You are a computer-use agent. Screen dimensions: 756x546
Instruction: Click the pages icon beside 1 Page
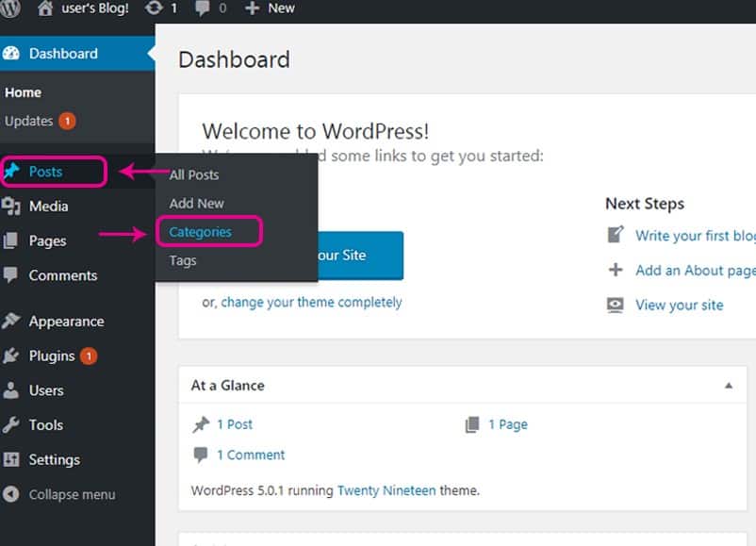coord(472,424)
